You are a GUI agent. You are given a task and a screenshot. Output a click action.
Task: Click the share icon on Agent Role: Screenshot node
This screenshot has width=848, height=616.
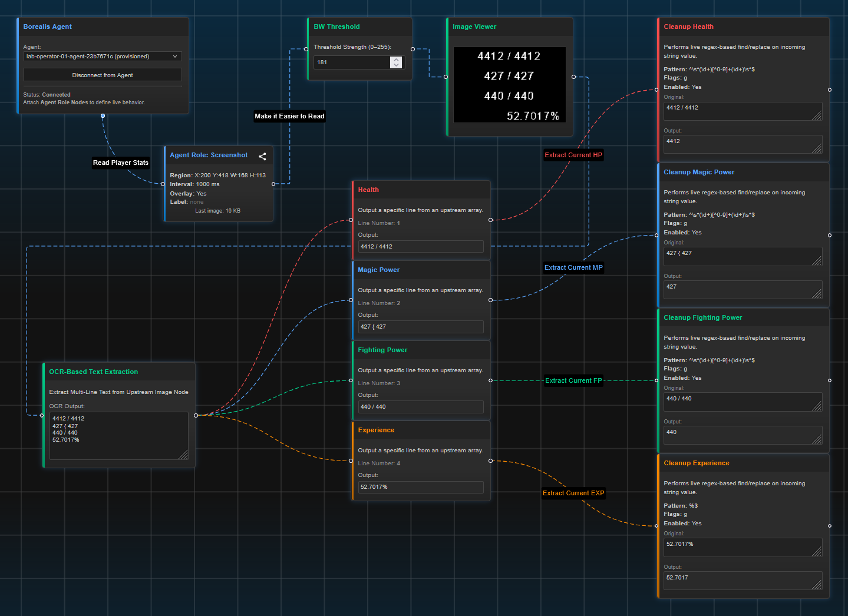(x=262, y=156)
